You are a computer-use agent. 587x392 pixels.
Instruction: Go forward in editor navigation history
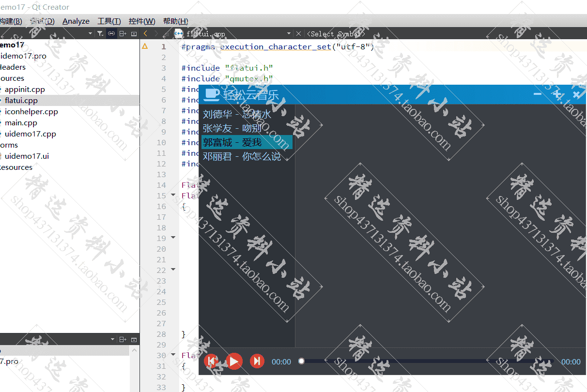156,33
